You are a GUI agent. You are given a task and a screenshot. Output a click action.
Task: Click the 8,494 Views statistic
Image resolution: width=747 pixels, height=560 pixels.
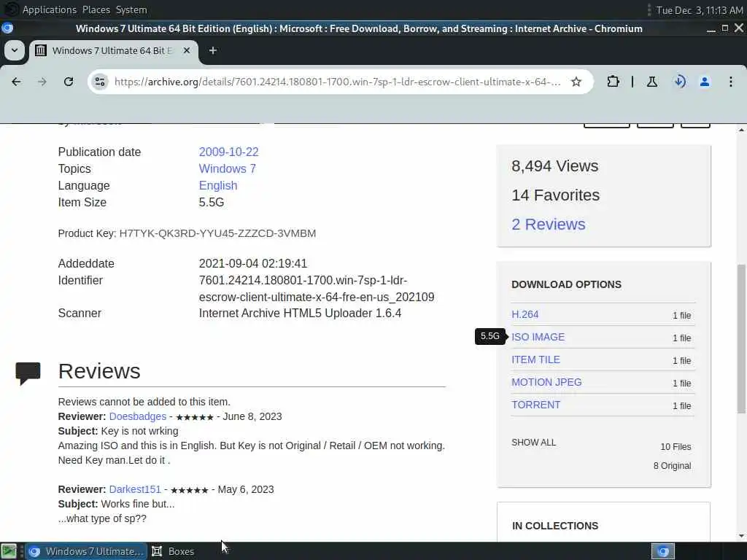click(555, 166)
